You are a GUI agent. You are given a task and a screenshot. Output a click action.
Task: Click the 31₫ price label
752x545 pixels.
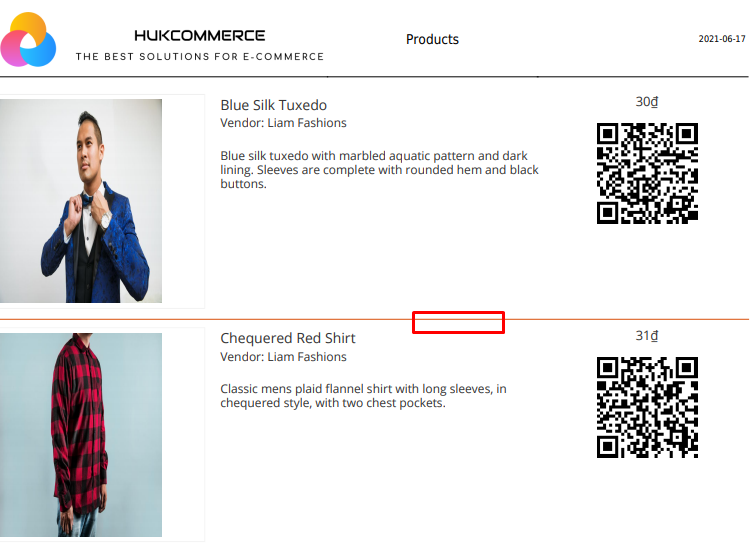point(646,336)
